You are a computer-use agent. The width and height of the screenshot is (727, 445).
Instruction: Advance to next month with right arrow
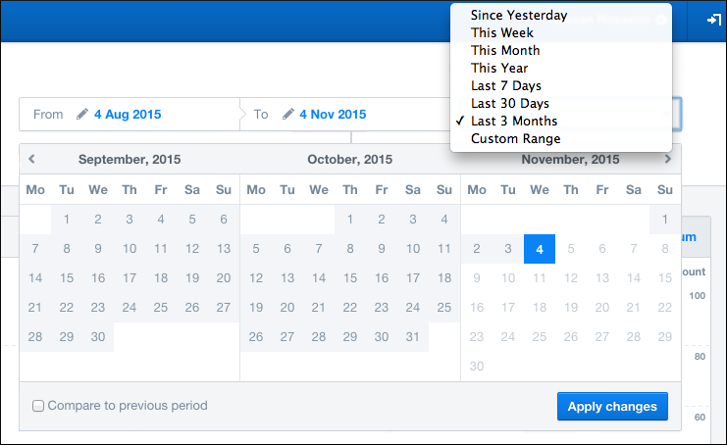click(668, 159)
